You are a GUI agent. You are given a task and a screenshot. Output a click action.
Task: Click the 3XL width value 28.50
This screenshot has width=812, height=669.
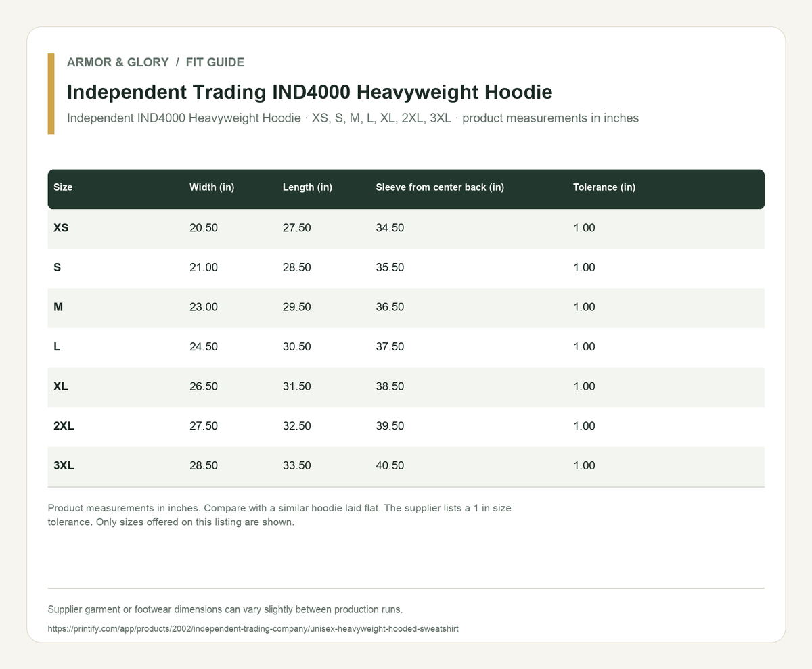click(204, 465)
